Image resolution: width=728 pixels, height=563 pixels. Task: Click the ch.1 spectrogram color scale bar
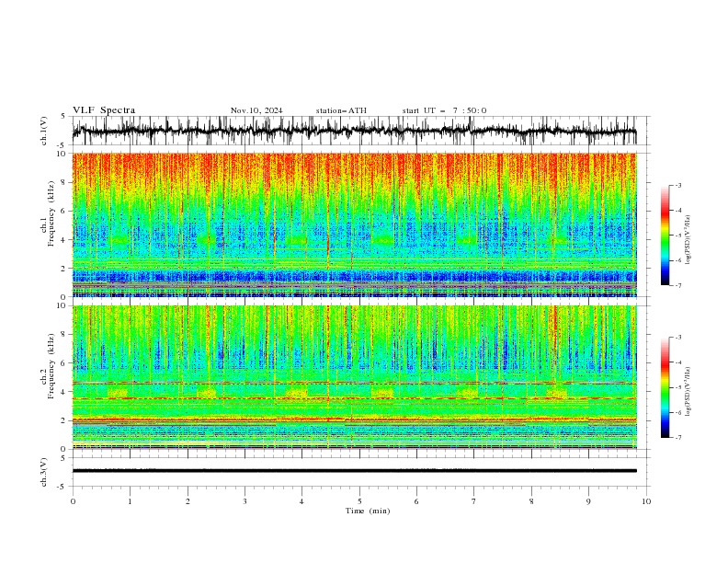click(665, 236)
